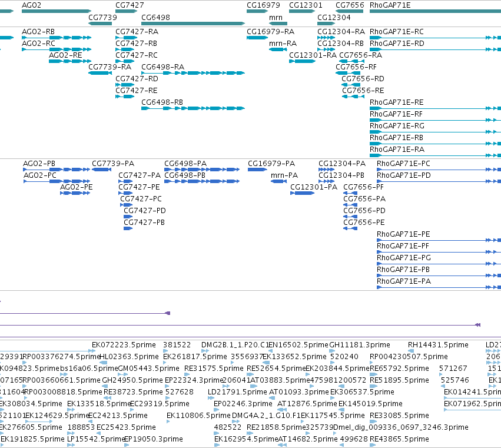Click the CG16979 gene label
The width and height of the screenshot is (501, 448).
[x=263, y=5]
